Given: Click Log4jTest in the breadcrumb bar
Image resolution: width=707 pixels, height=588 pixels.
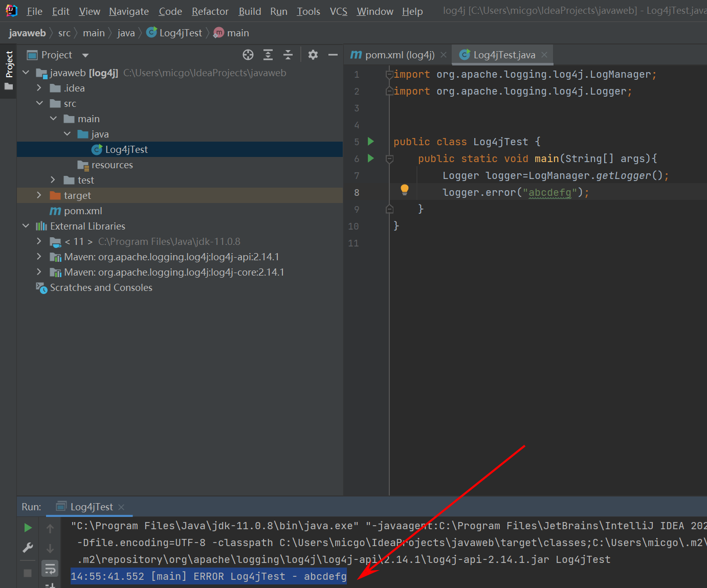Looking at the screenshot, I should coord(174,33).
